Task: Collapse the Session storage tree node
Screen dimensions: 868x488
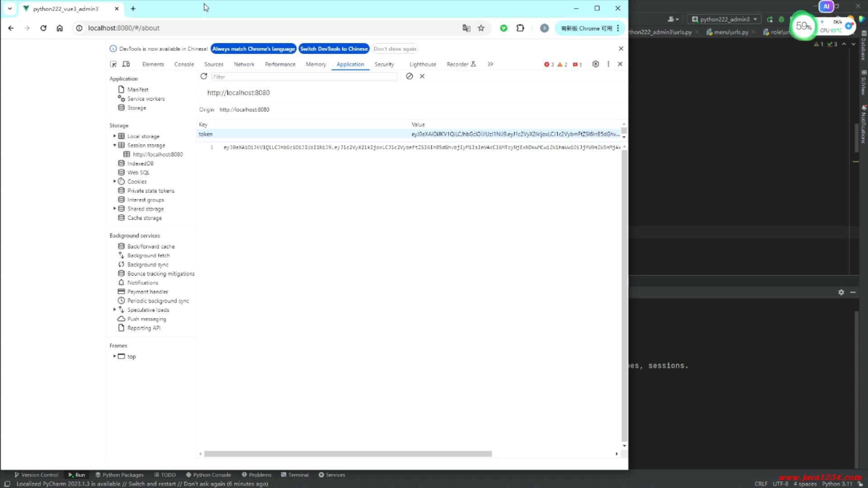Action: tap(114, 145)
